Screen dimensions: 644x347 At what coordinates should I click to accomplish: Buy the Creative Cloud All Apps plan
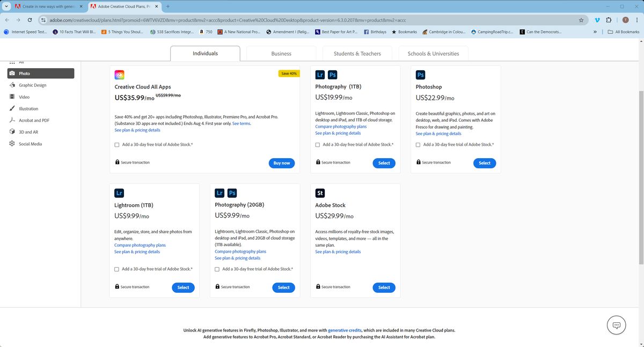click(x=282, y=163)
